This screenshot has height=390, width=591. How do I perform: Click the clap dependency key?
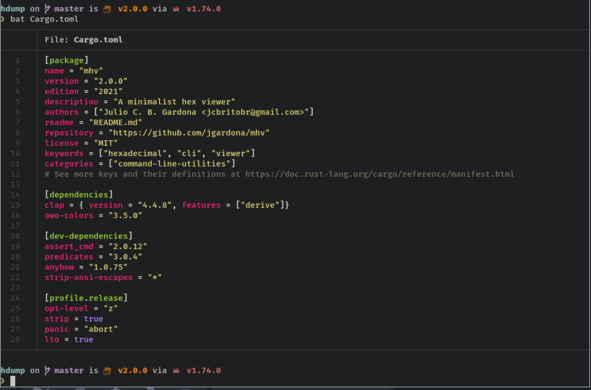[x=54, y=205]
